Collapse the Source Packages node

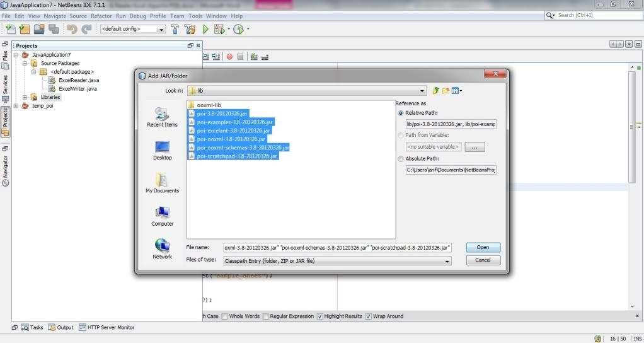[x=25, y=63]
